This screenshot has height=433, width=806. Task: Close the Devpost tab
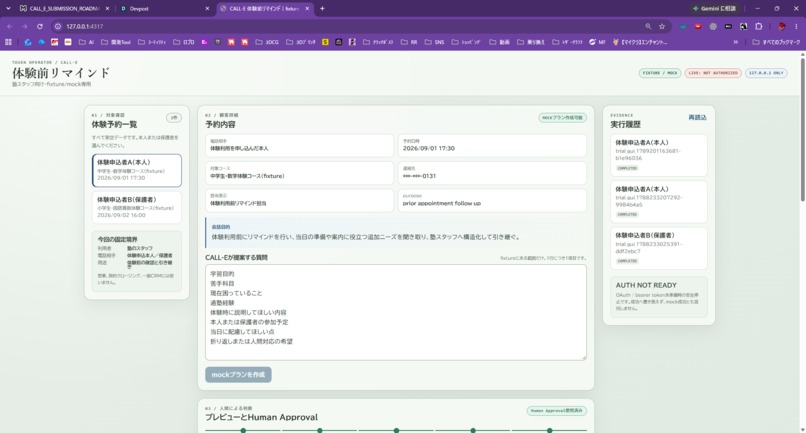tap(207, 8)
